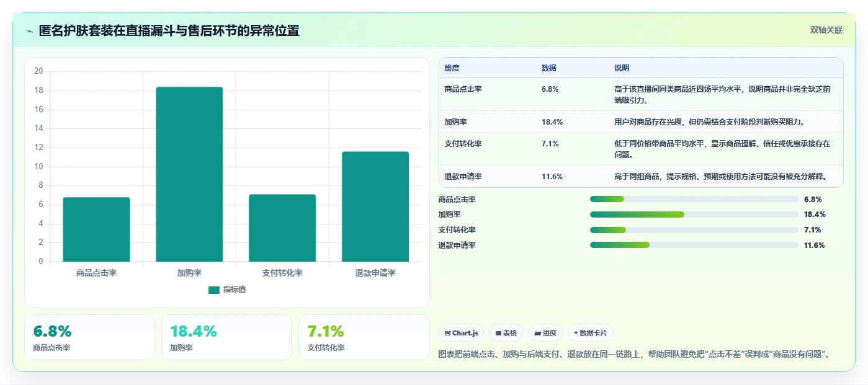Click the 退款申请率 progress bar
The width and height of the screenshot is (868, 385).
tap(694, 245)
